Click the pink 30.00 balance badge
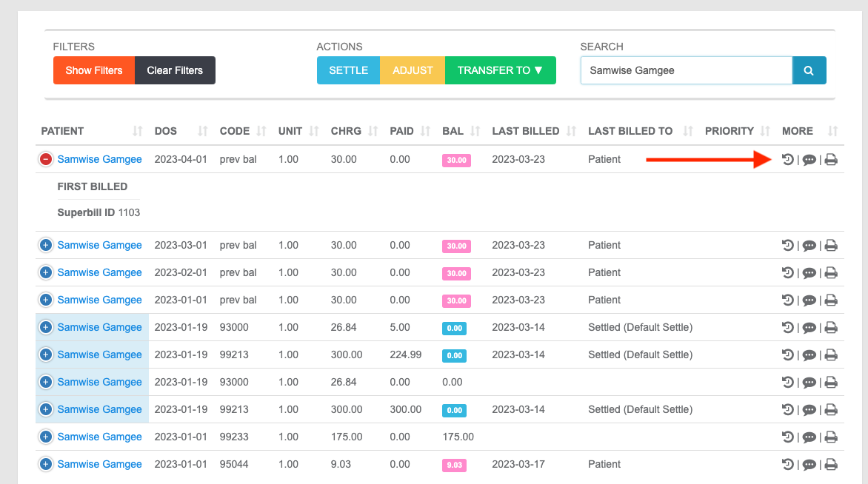 pos(455,159)
